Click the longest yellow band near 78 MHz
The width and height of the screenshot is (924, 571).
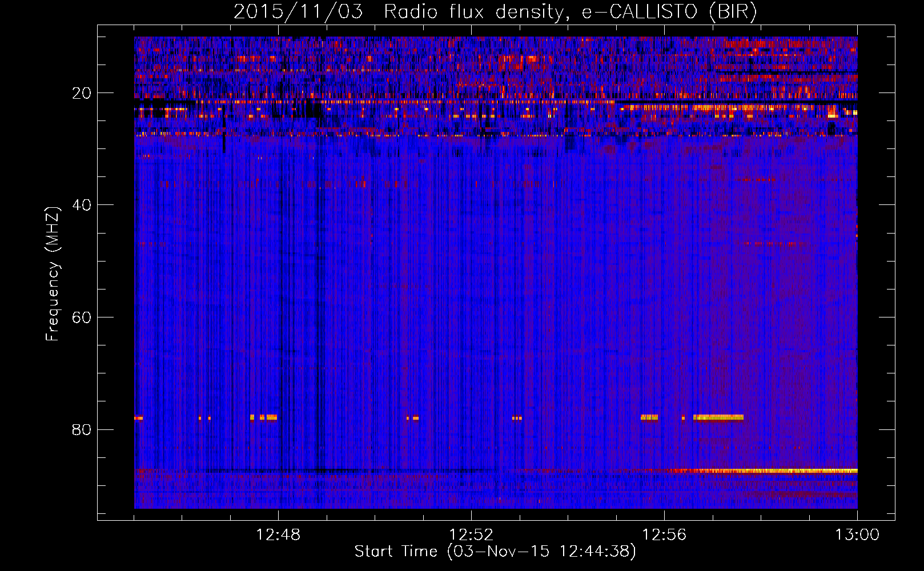click(718, 417)
